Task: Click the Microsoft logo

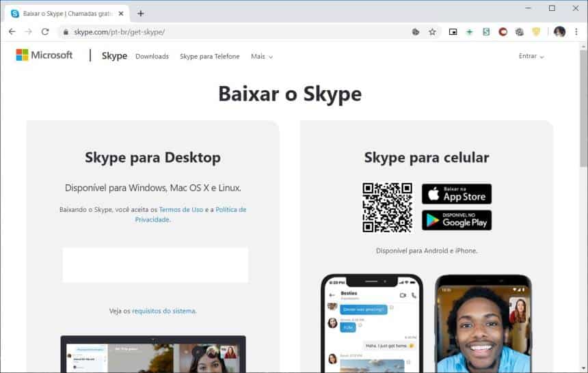Action: [x=44, y=55]
